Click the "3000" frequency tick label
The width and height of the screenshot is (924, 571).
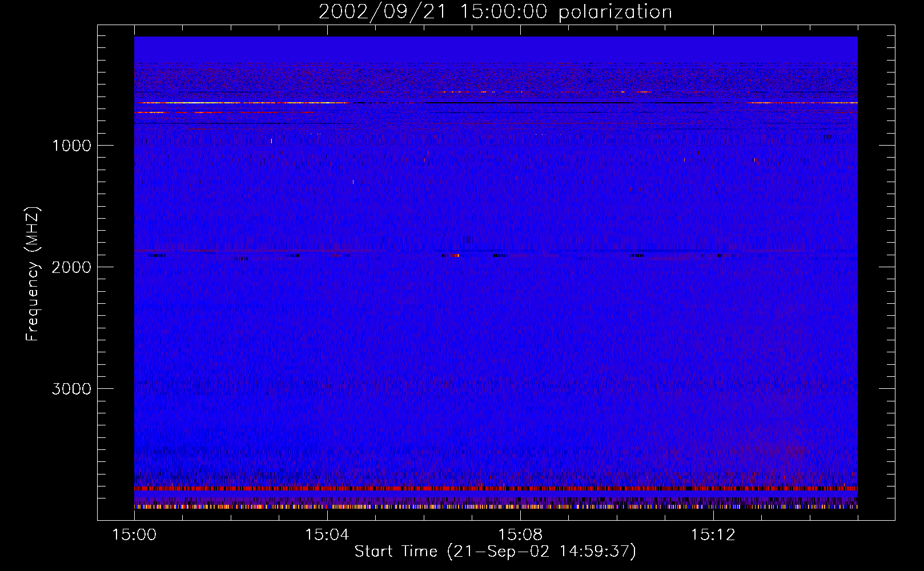pos(71,389)
